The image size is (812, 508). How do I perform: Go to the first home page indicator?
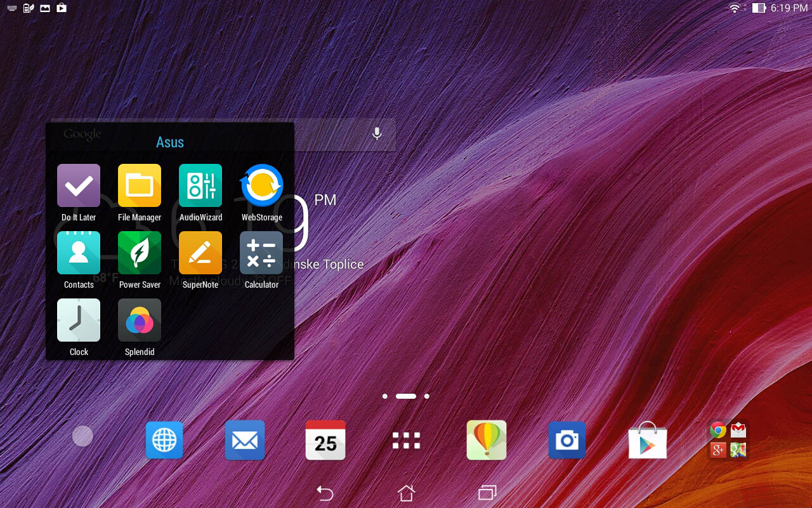tap(385, 396)
